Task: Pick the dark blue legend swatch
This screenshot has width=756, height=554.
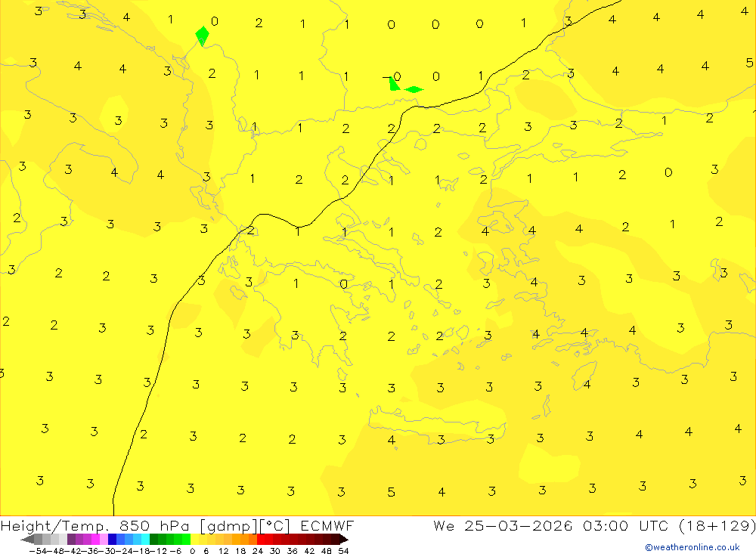Action: (x=113, y=539)
